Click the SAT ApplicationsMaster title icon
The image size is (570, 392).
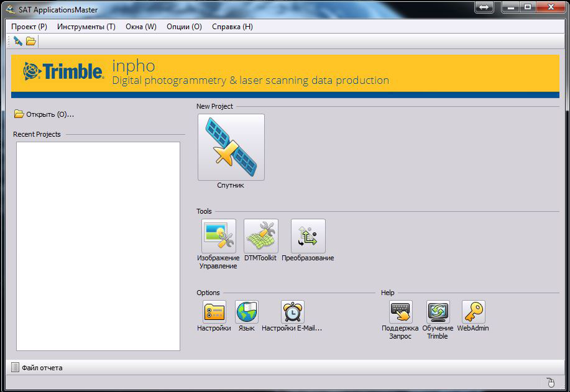pos(11,10)
